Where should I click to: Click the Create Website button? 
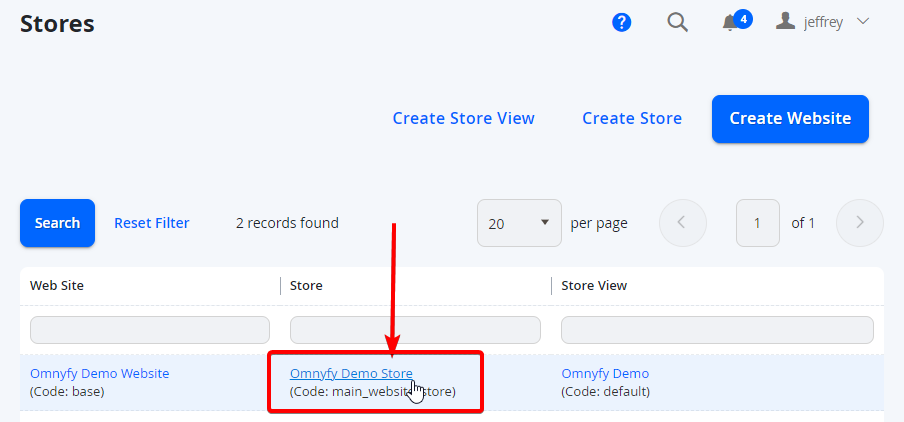coord(790,119)
